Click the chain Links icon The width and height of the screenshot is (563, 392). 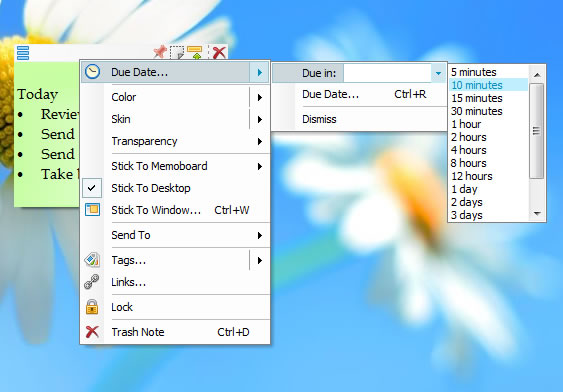click(92, 282)
